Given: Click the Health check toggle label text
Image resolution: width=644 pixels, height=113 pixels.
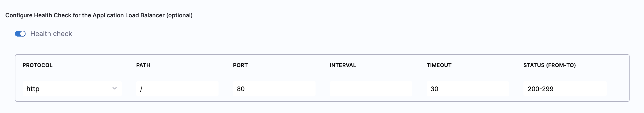Looking at the screenshot, I should click(51, 34).
